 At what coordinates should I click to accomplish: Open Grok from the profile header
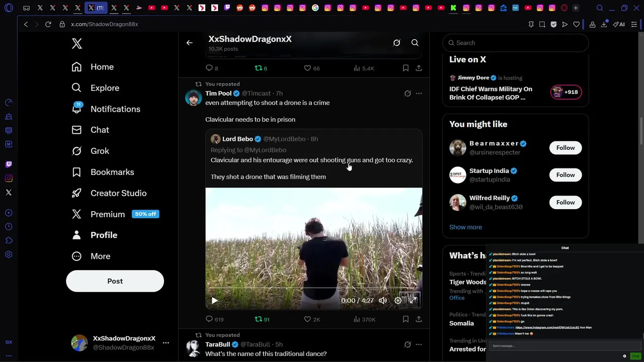[396, 43]
